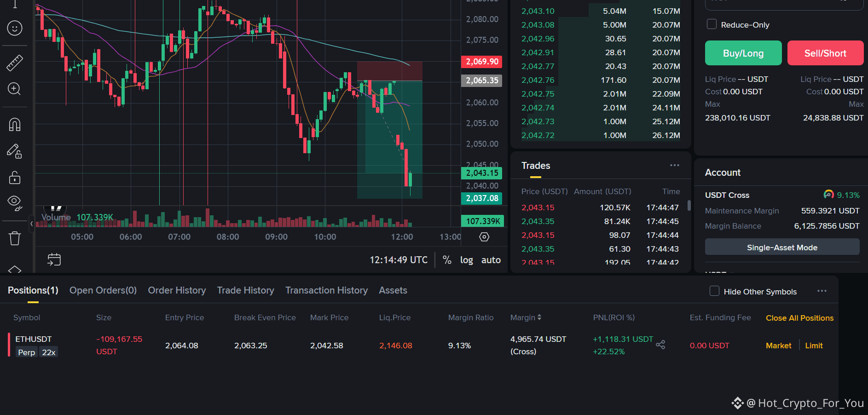Click the 2,069.90 red price label
This screenshot has width=868, height=415.
(x=482, y=62)
